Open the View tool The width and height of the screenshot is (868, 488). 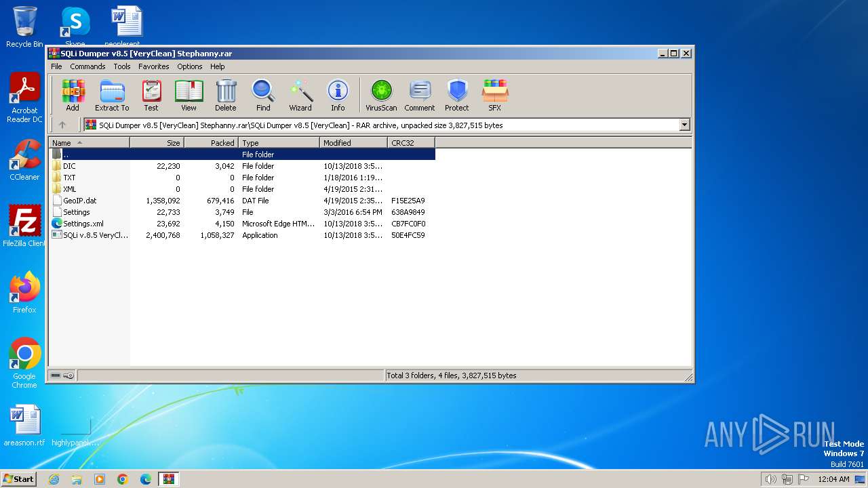coord(189,95)
